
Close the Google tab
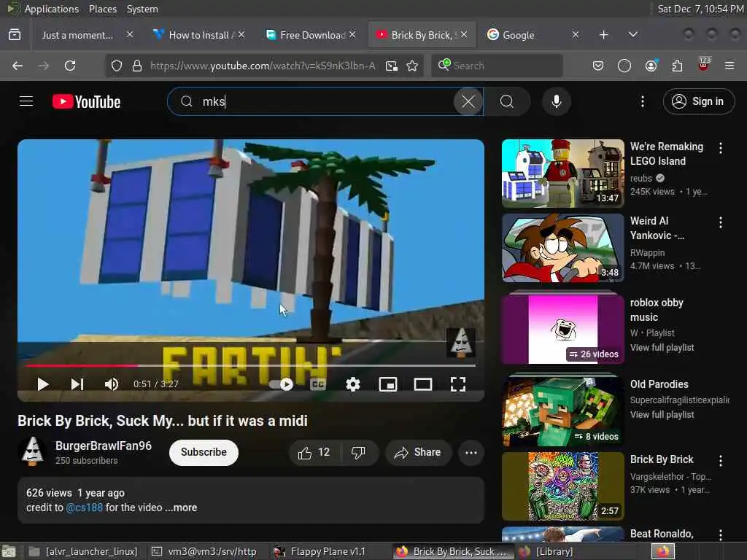click(576, 35)
